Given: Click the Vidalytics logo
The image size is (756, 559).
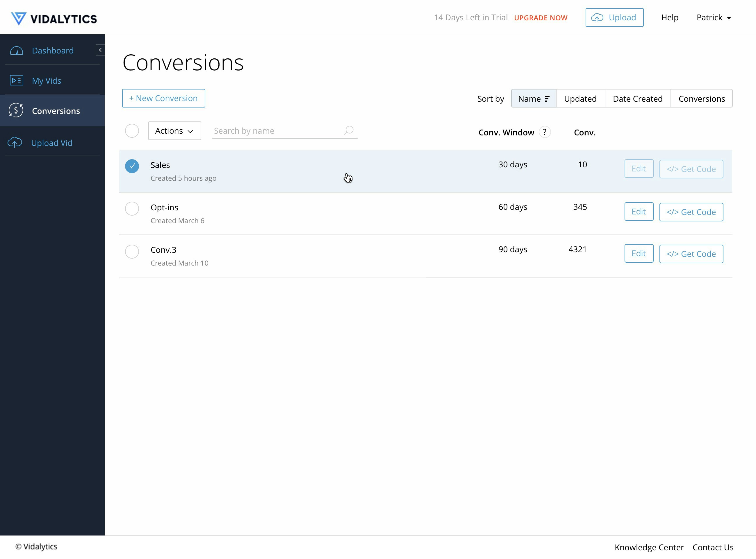Looking at the screenshot, I should click(x=54, y=18).
